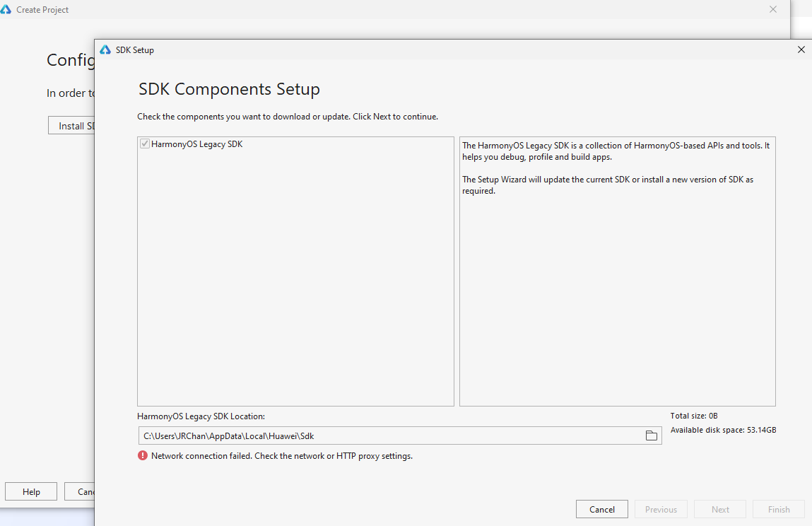Close the SDK Setup dialog
812x526 pixels.
pyautogui.click(x=801, y=50)
